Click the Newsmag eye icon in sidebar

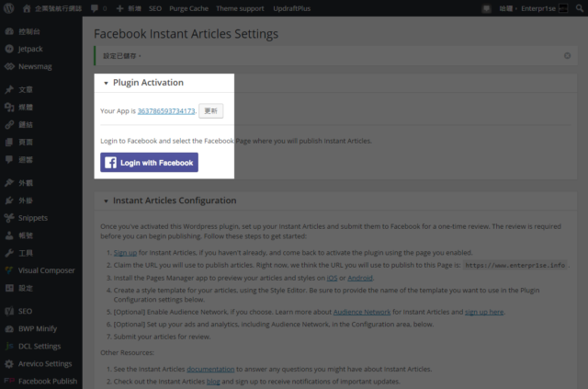[9, 66]
